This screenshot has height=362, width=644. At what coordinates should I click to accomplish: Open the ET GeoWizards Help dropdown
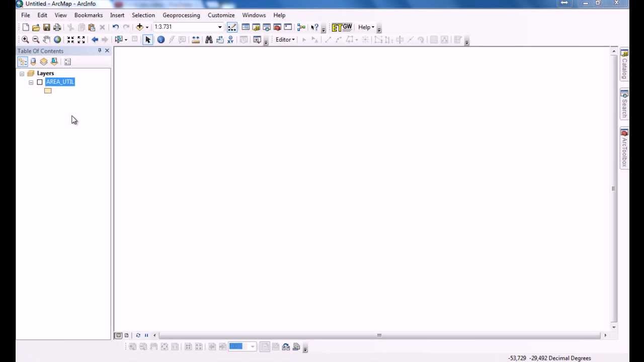coord(366,27)
